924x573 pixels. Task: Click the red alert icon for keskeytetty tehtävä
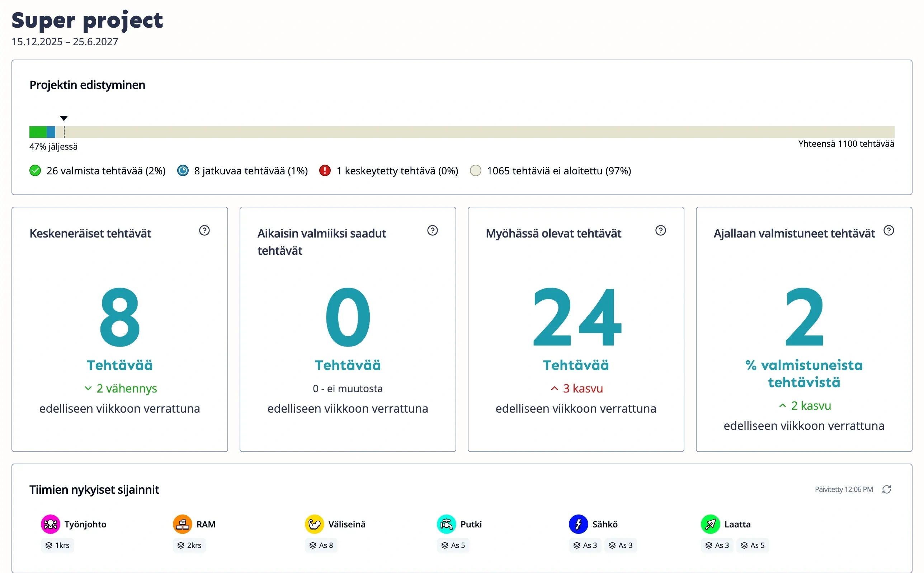325,170
